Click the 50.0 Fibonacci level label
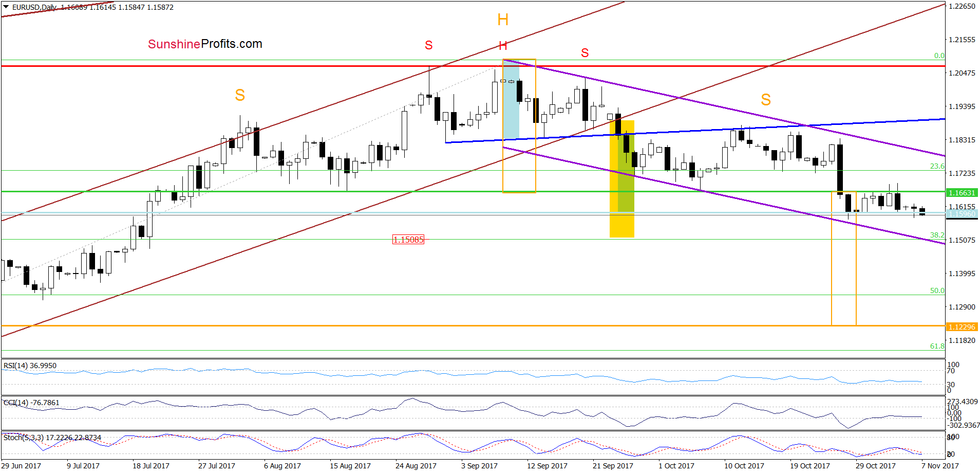The image size is (980, 473). click(937, 290)
